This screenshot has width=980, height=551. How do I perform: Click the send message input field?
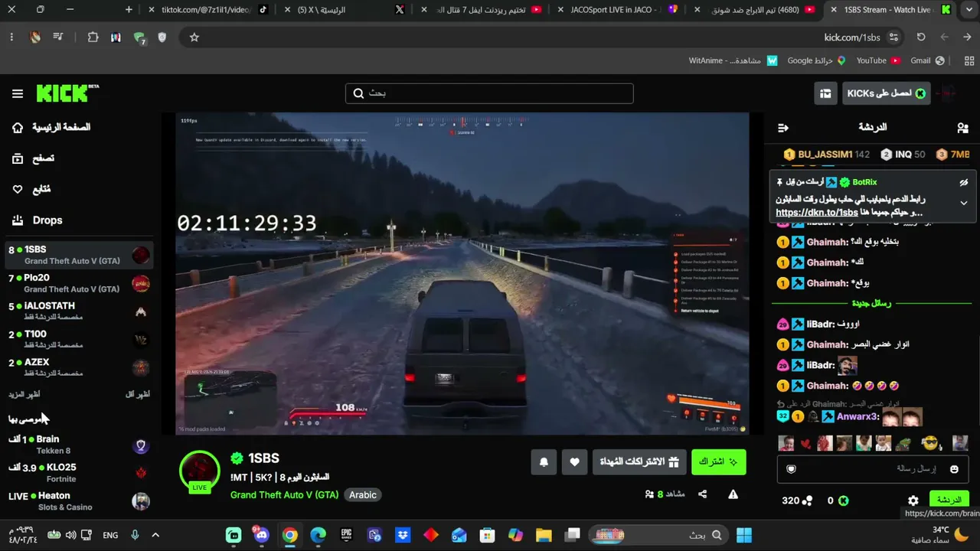873,469
